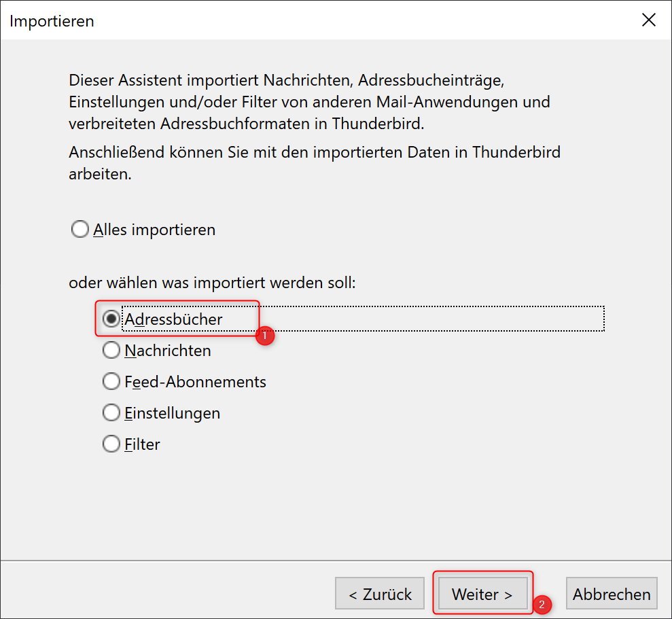Select the Filter radio circle

(x=111, y=444)
